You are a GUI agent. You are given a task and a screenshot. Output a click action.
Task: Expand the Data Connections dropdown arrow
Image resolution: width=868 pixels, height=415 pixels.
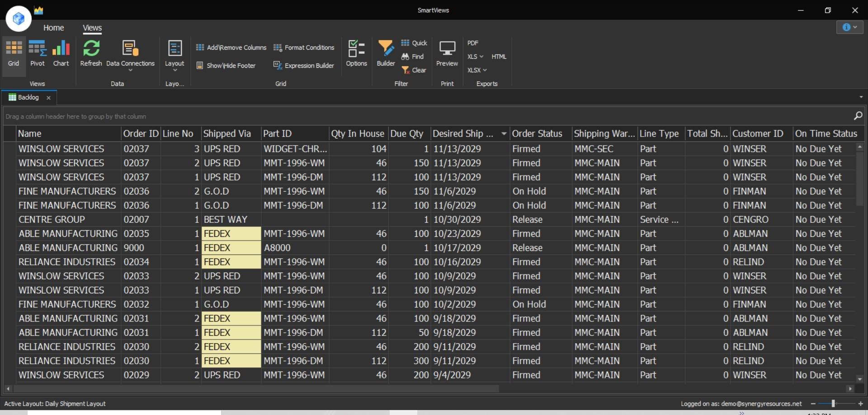[x=130, y=71]
